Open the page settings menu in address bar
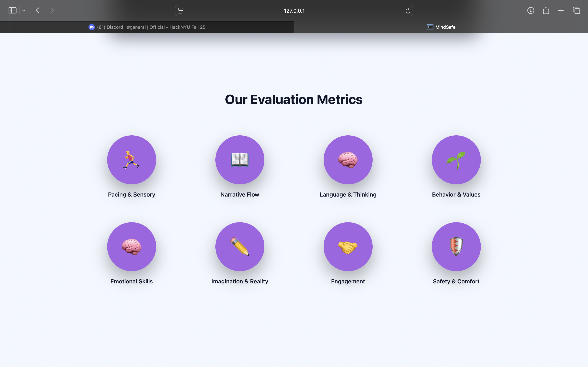588x367 pixels. (181, 11)
